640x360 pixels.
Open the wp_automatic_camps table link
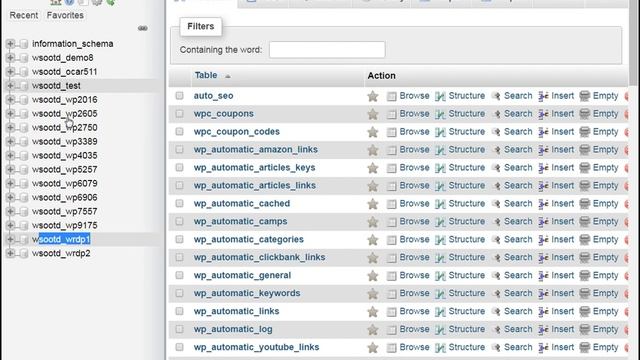(240, 222)
